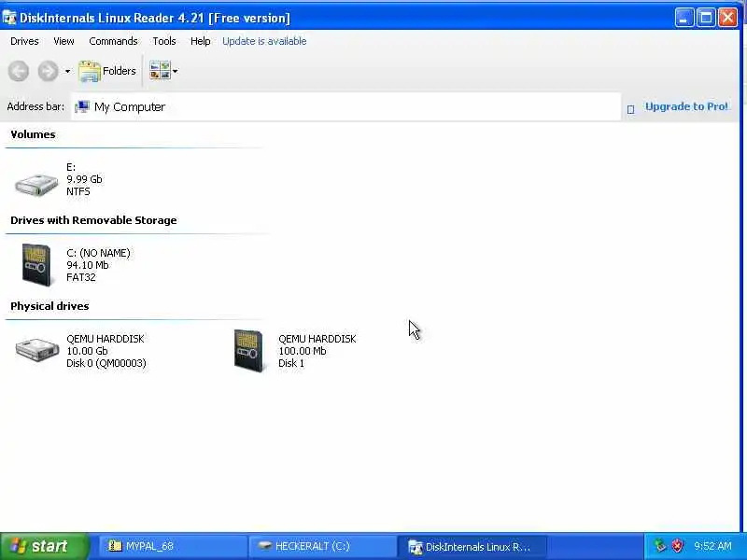Click the 9.99 Gb size text

click(84, 179)
